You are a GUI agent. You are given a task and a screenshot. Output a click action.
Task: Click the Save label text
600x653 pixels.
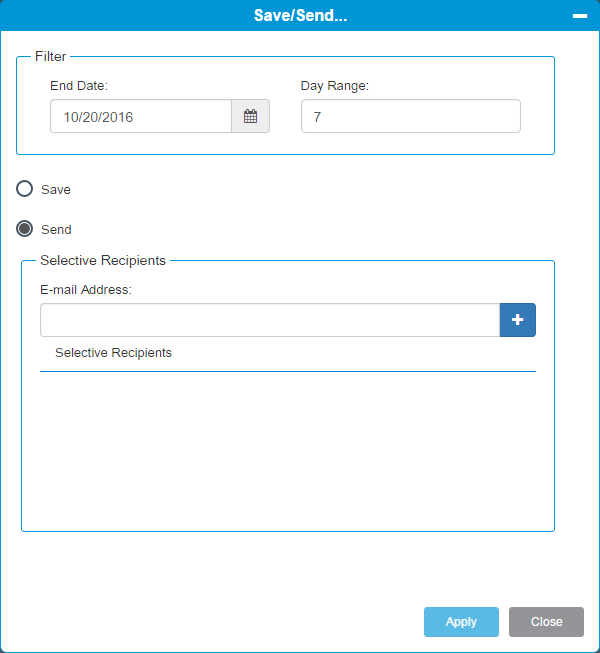tap(56, 190)
